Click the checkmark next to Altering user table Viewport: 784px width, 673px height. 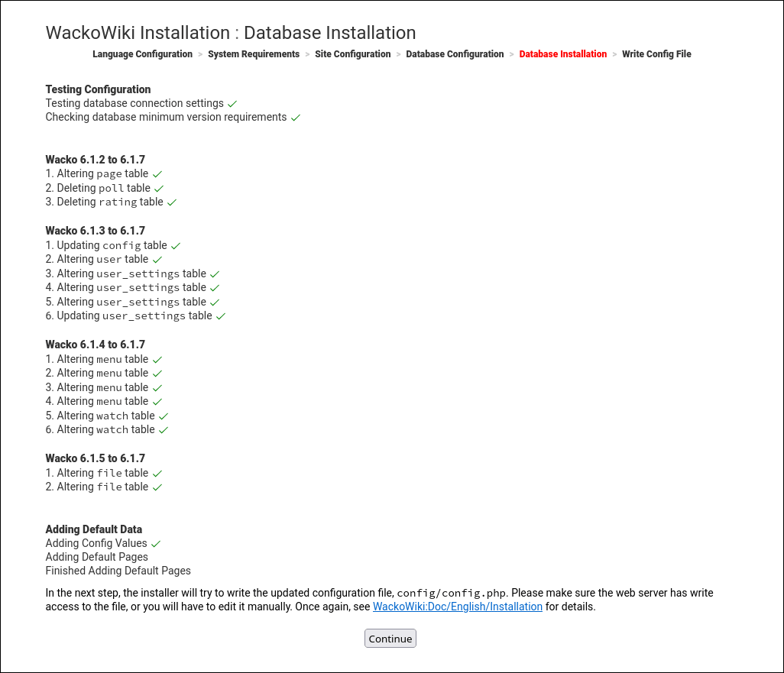(x=157, y=259)
